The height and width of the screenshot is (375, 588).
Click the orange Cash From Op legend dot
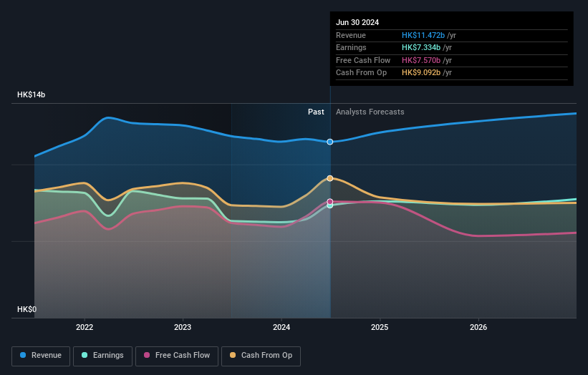[x=233, y=355]
